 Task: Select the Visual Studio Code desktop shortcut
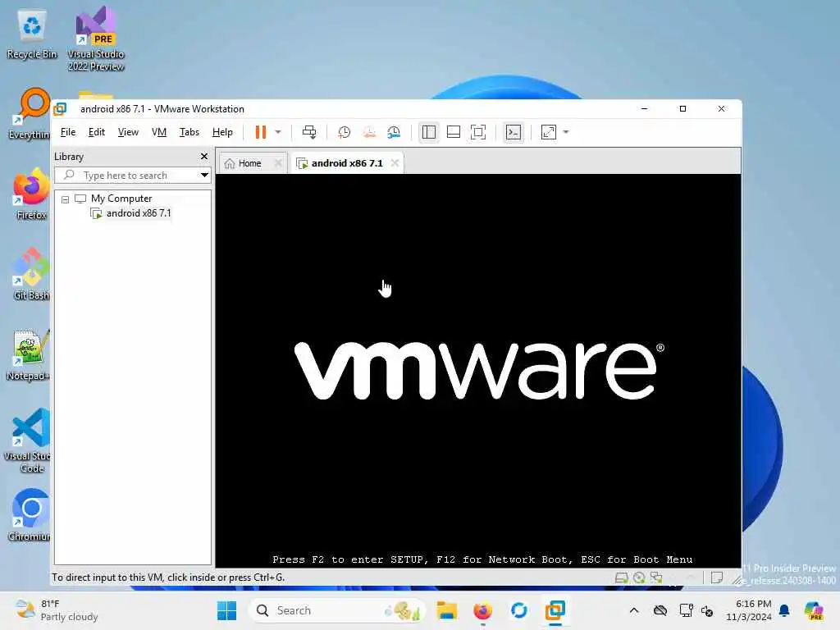pos(30,441)
